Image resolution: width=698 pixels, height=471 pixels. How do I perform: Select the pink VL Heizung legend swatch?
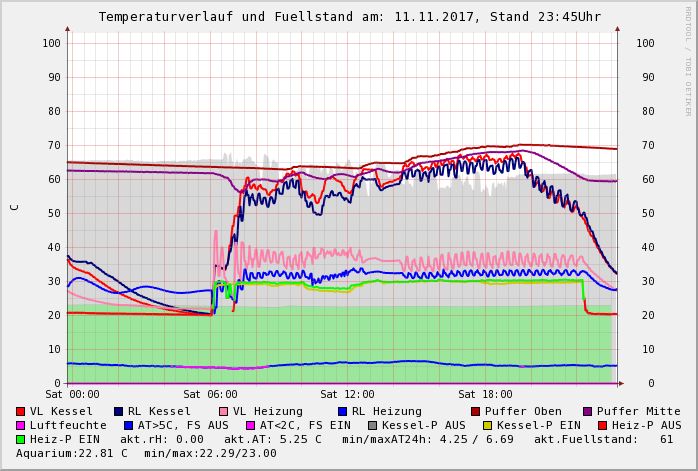pyautogui.click(x=224, y=411)
